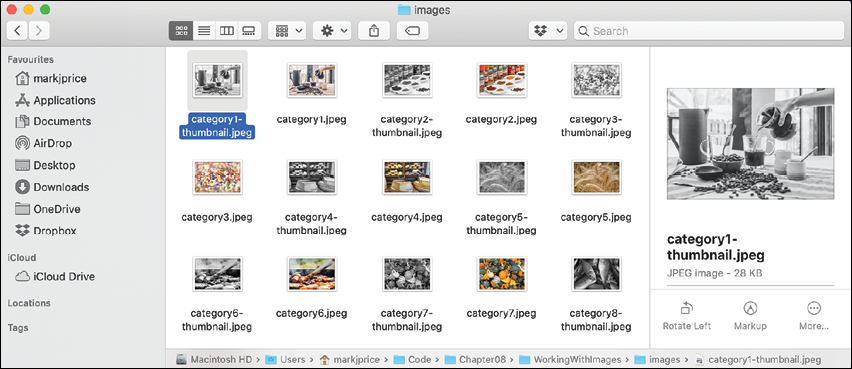The height and width of the screenshot is (369, 852).
Task: Open the group-by arrangement dropdown
Action: (287, 31)
